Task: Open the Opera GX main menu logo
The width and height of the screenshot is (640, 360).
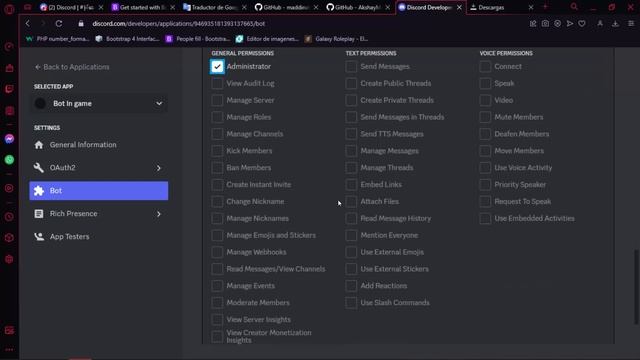Action: point(9,8)
